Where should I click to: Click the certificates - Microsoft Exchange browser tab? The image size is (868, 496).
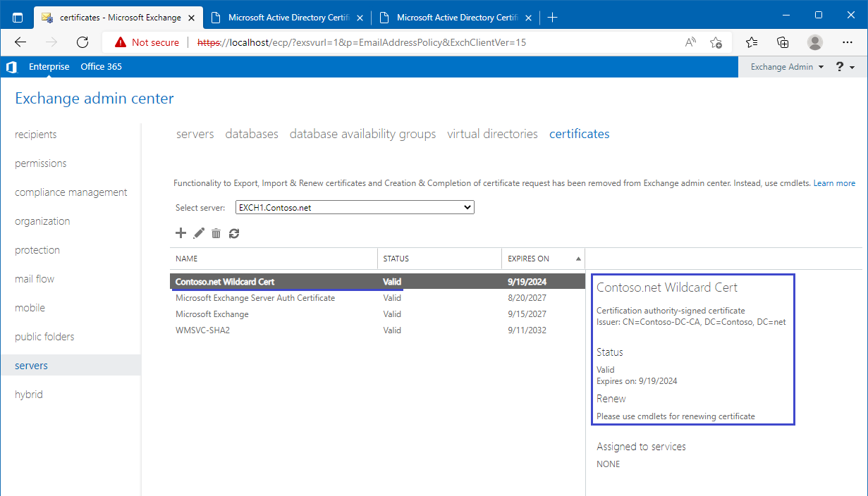tap(118, 18)
